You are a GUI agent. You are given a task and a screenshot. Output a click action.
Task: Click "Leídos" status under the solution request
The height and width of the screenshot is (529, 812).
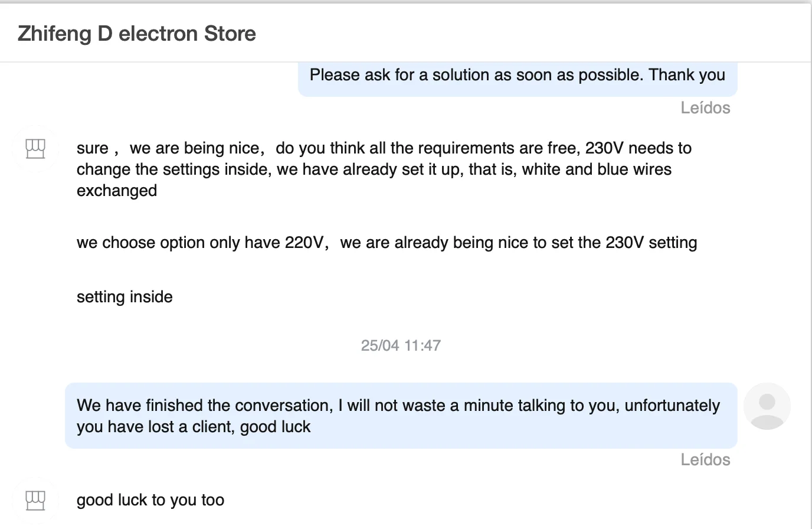point(705,108)
